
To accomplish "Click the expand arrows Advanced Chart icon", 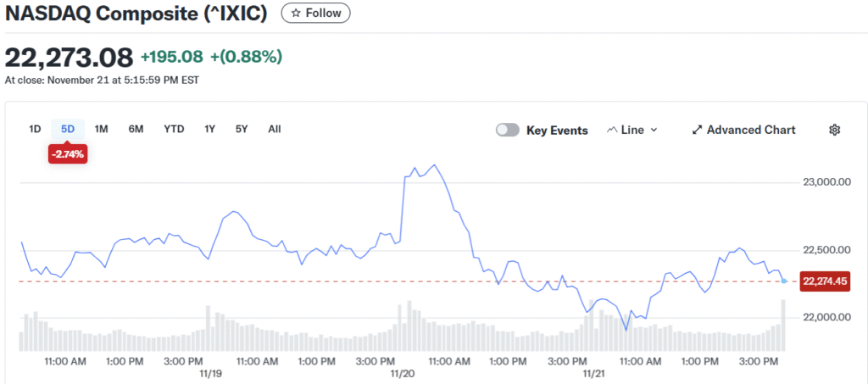I will coord(698,130).
